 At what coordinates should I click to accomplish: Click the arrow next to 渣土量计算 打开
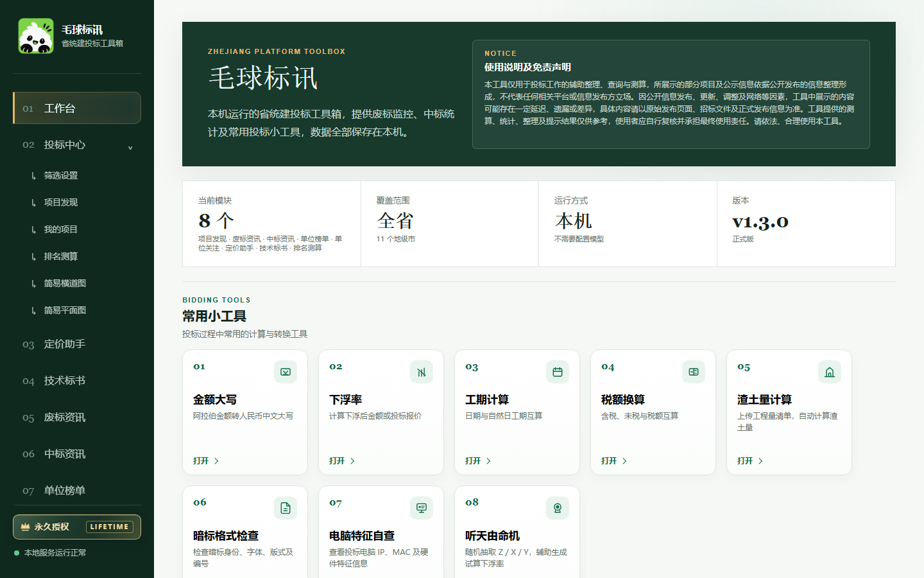pyautogui.click(x=761, y=461)
